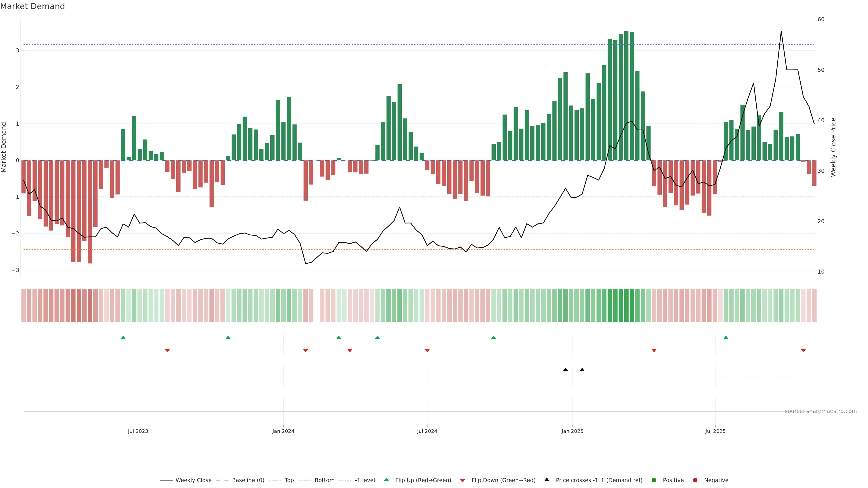Click the first black price-cross marker near Jan 2025

click(x=565, y=370)
